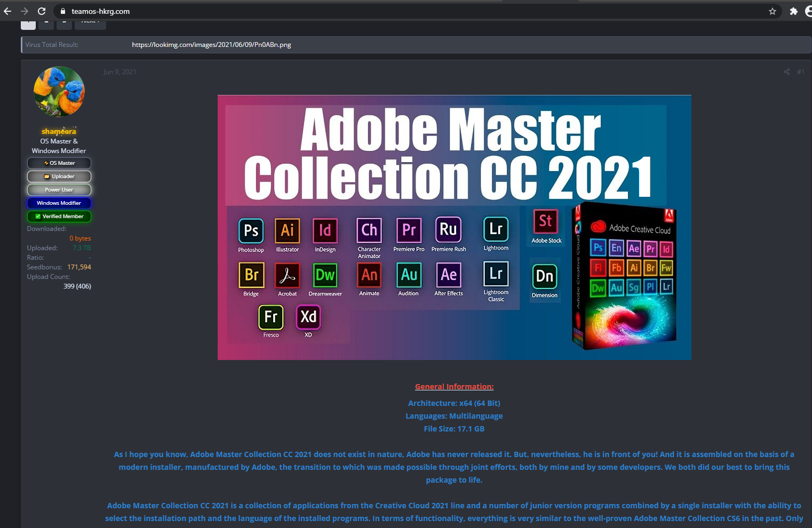Open shameera's user profile name
812x528 pixels.
pyautogui.click(x=59, y=131)
